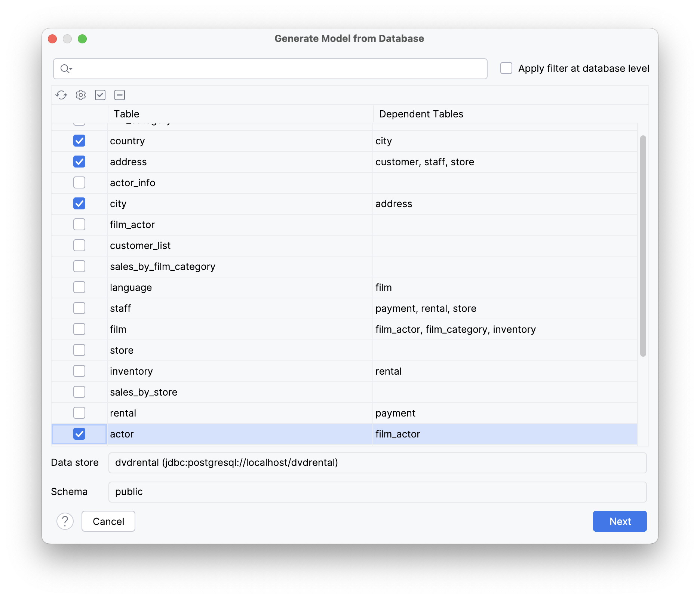The image size is (700, 599).
Task: Open help using the question mark icon
Action: coord(64,521)
